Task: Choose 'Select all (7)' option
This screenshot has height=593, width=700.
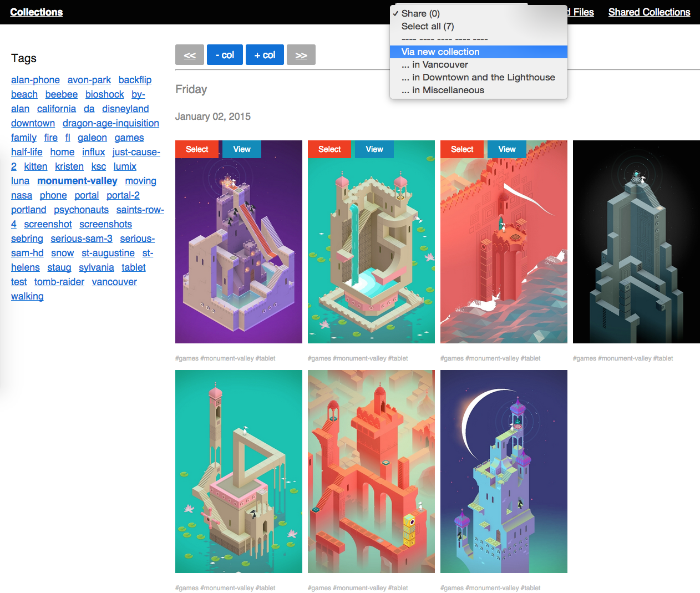Action: 479,26
